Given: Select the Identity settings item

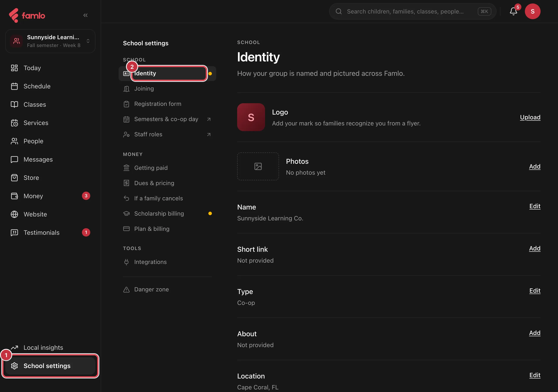Looking at the screenshot, I should (167, 74).
